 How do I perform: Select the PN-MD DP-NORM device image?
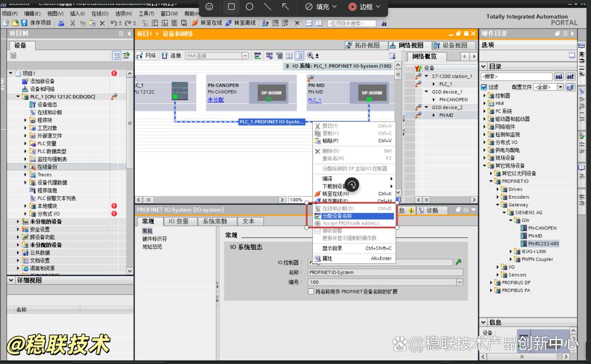[x=372, y=92]
